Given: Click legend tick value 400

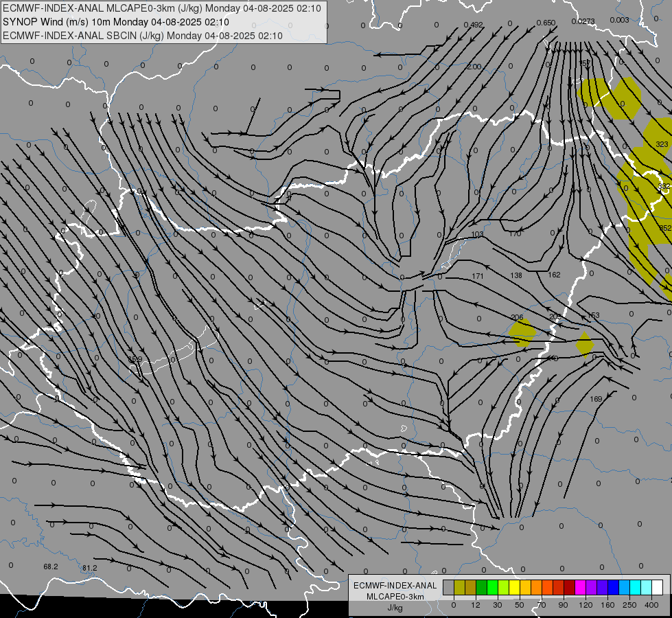Looking at the screenshot, I should tap(651, 605).
